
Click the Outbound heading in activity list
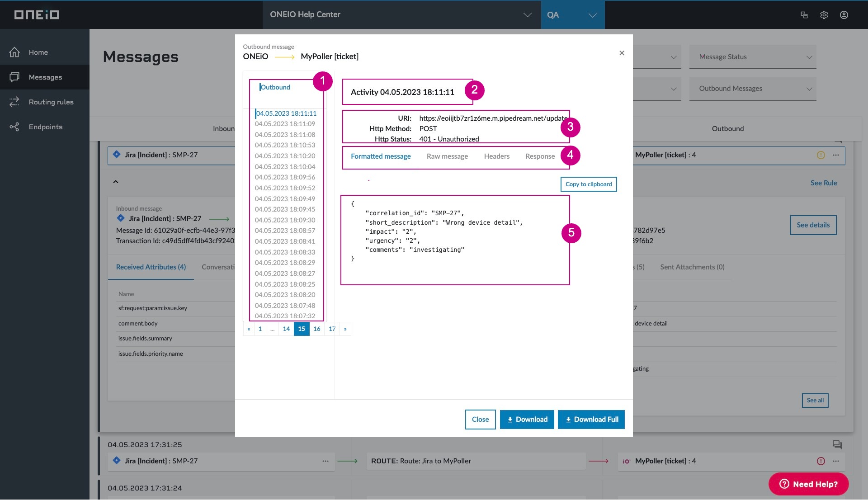pyautogui.click(x=275, y=87)
